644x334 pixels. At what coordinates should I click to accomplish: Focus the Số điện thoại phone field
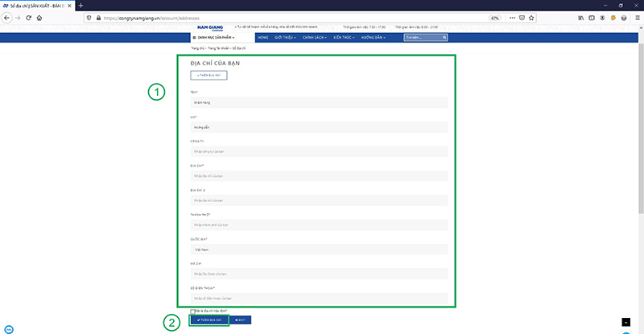(x=319, y=299)
